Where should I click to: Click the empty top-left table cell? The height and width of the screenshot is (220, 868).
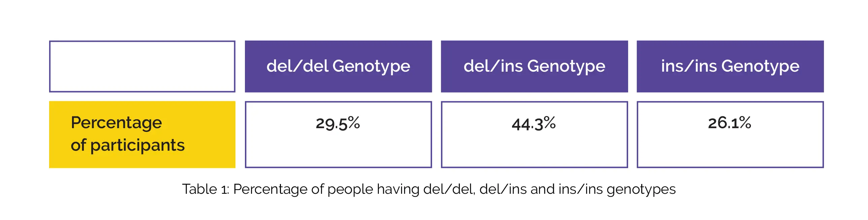142,66
